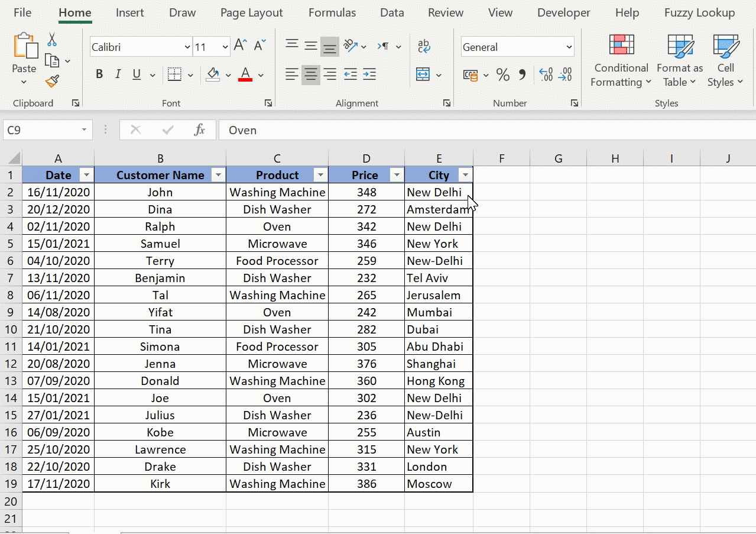Select the Format Painter brush
Image resolution: width=756 pixels, height=534 pixels.
(x=52, y=80)
